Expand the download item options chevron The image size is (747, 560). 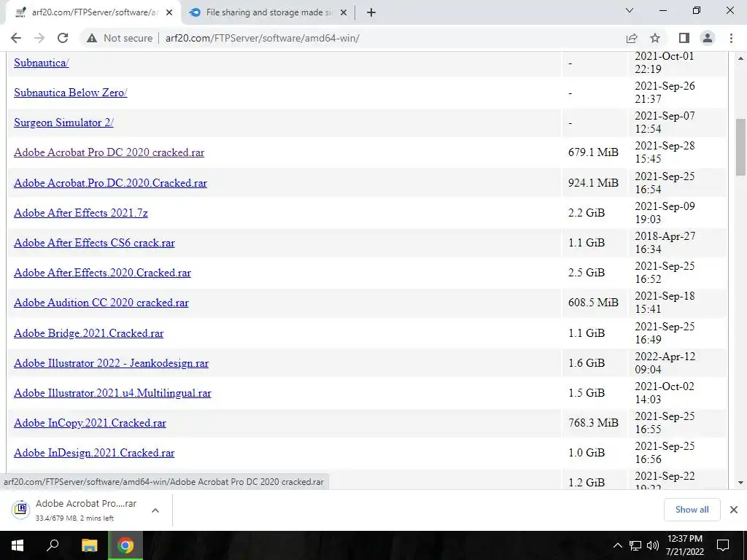[x=155, y=510]
